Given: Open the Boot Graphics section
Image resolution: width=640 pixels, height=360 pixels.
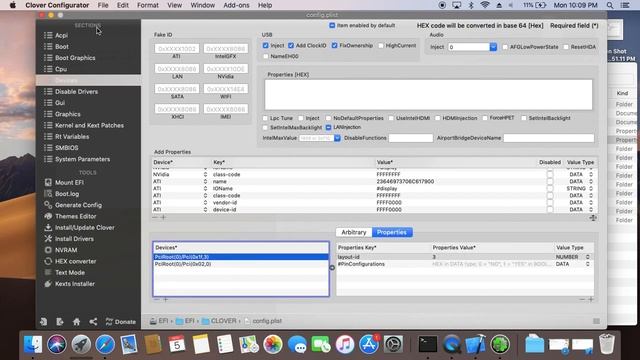Looking at the screenshot, I should pos(75,58).
